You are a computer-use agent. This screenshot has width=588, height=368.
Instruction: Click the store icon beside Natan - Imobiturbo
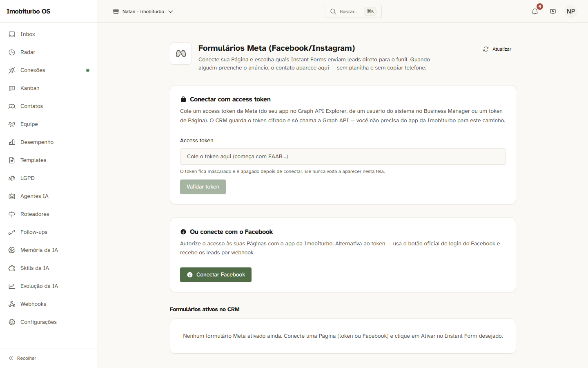click(116, 11)
